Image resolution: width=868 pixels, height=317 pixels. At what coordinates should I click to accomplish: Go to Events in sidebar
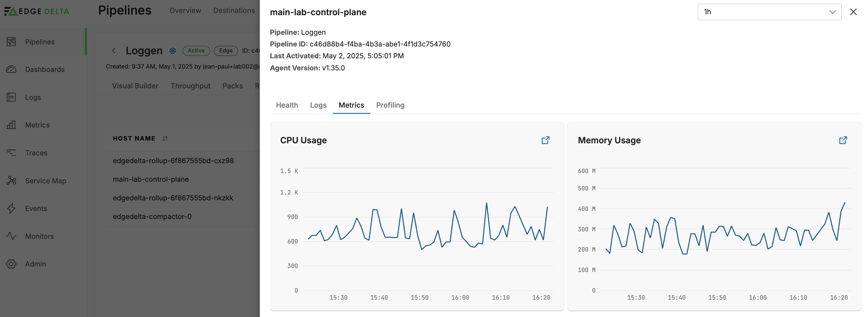36,208
